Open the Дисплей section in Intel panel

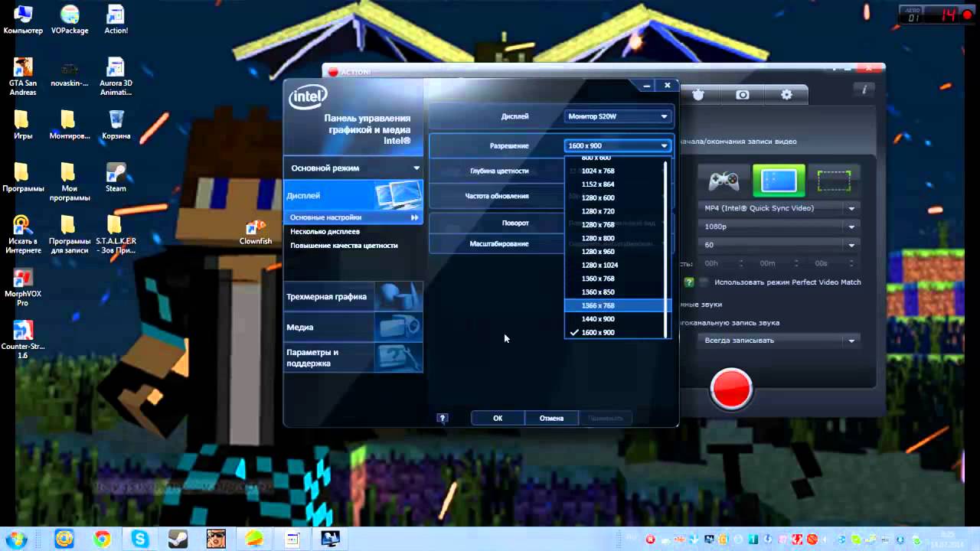point(353,196)
